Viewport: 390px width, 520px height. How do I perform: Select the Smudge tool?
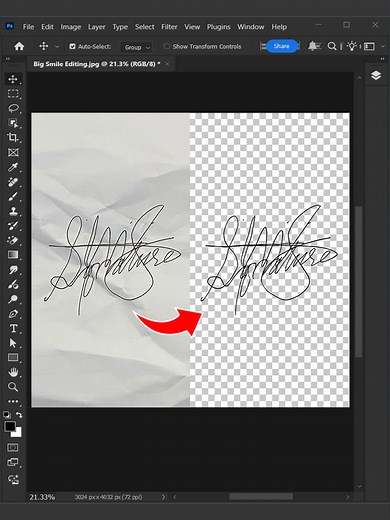click(x=13, y=270)
